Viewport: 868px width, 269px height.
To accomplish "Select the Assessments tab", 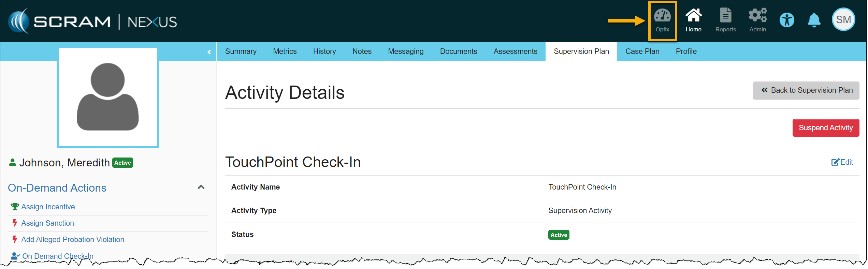I will click(x=515, y=51).
